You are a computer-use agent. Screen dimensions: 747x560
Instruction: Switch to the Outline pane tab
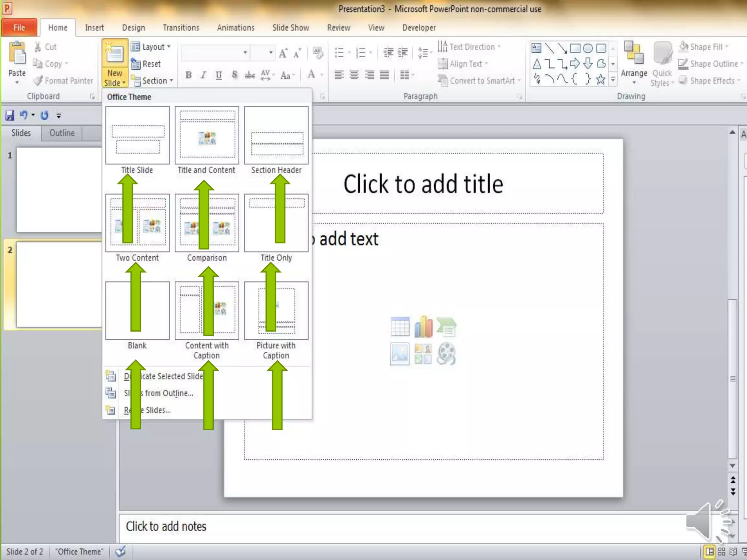[x=62, y=133]
